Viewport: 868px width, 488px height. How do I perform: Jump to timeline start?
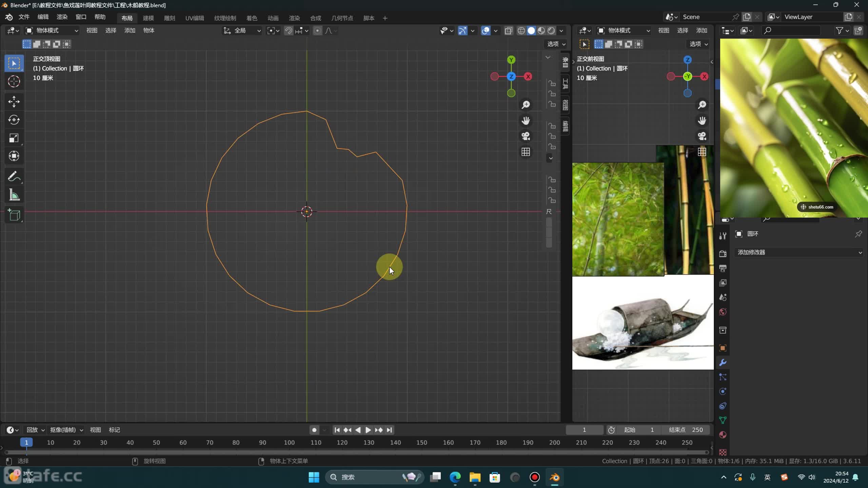[337, 430]
